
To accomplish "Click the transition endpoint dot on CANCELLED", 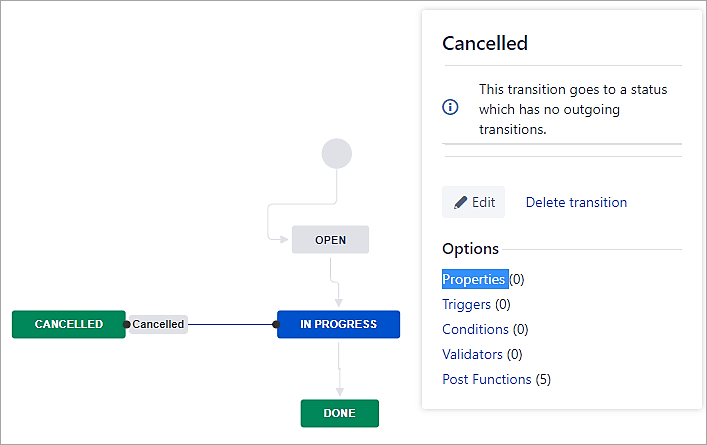I will pyautogui.click(x=127, y=324).
